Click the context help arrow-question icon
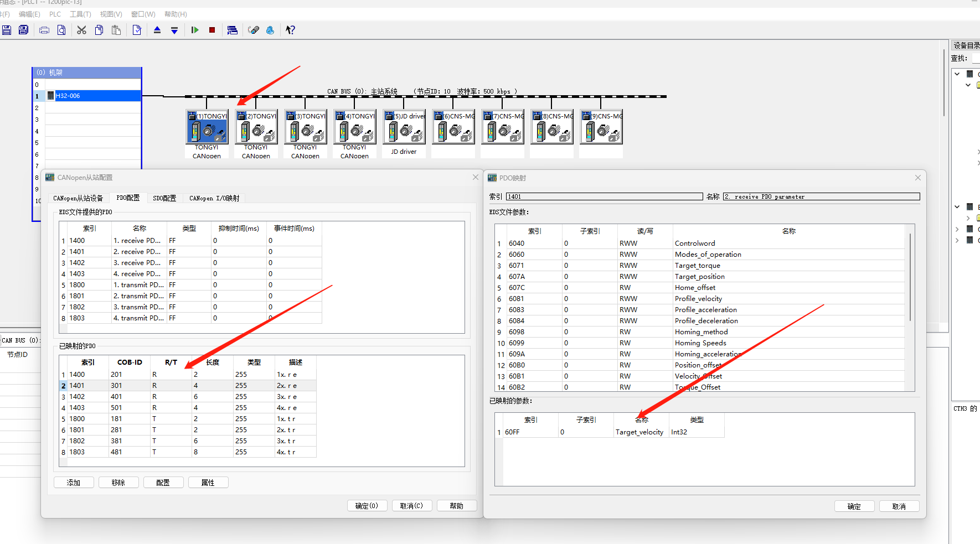 pos(291,30)
